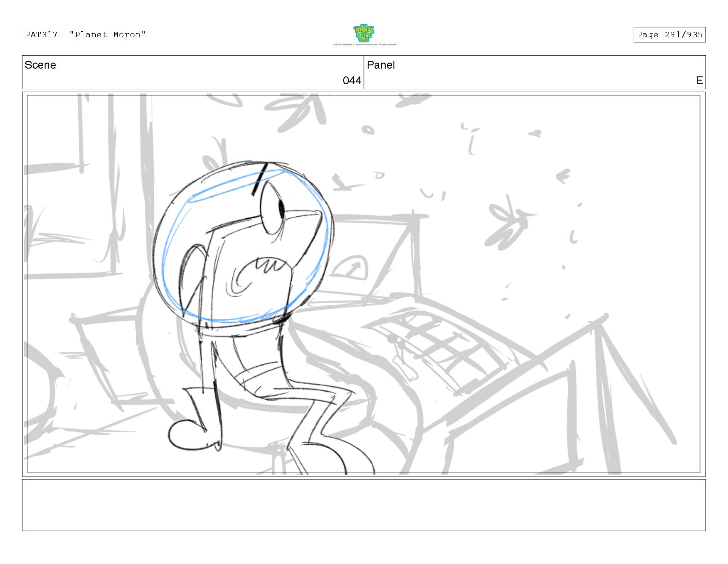Click the empty dialogue notes box
The image size is (728, 564).
(x=364, y=505)
